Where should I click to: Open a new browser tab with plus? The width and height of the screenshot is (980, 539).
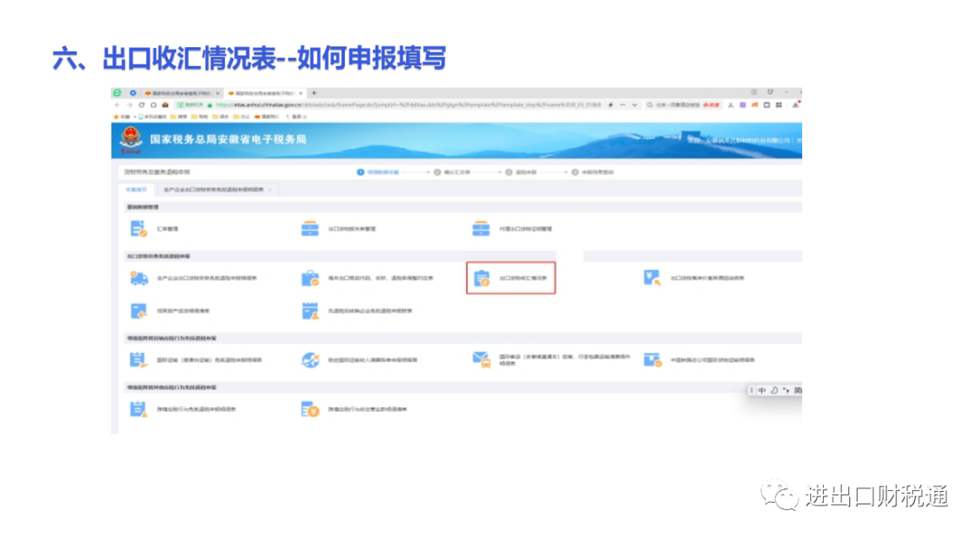coord(314,93)
